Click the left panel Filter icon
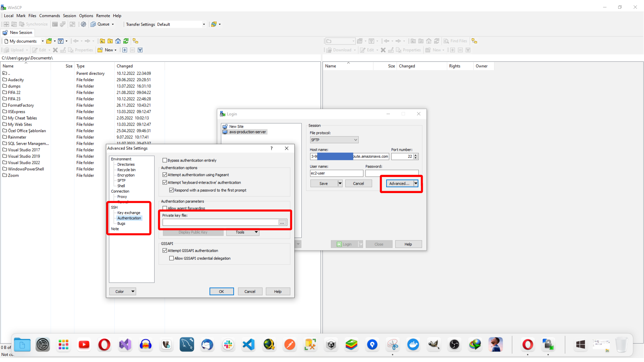The image size is (644, 362). pyautogui.click(x=61, y=41)
